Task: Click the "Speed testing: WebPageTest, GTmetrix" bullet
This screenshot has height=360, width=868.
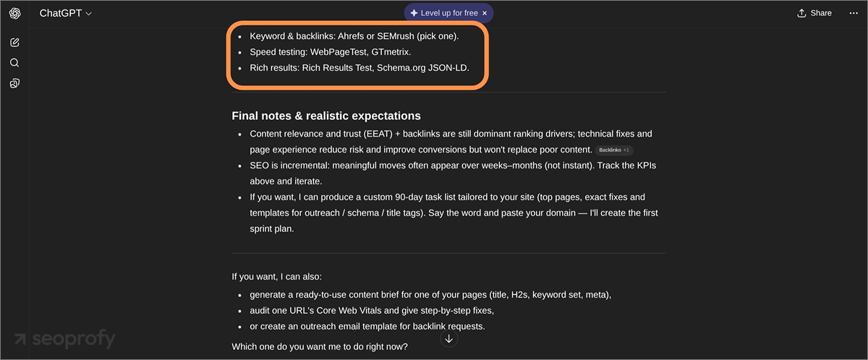Action: (x=330, y=52)
